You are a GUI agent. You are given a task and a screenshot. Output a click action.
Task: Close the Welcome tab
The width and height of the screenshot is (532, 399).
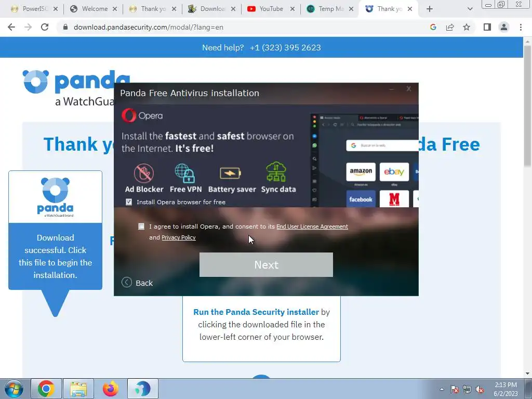(115, 9)
